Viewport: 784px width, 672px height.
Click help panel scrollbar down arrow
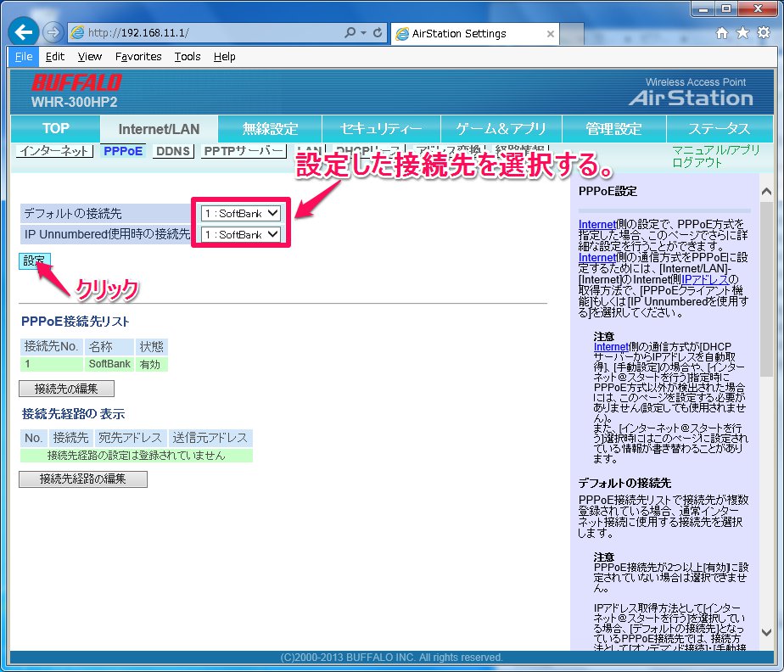pyautogui.click(x=766, y=632)
